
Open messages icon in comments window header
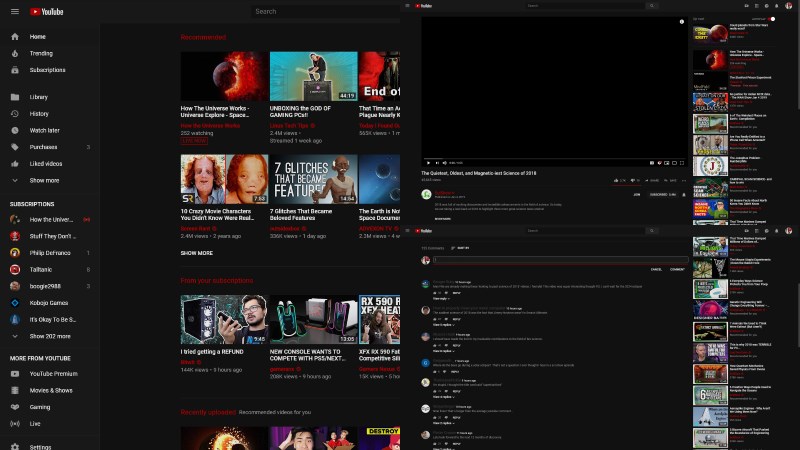[x=766, y=231]
